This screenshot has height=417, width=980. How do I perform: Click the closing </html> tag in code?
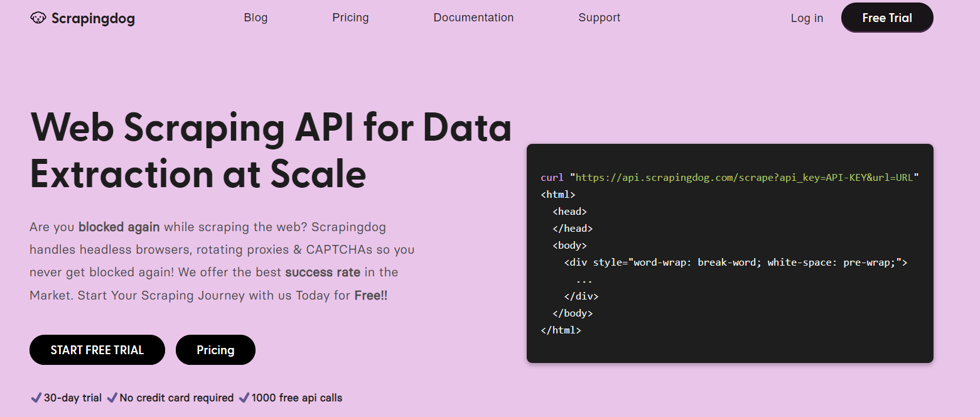[561, 330]
